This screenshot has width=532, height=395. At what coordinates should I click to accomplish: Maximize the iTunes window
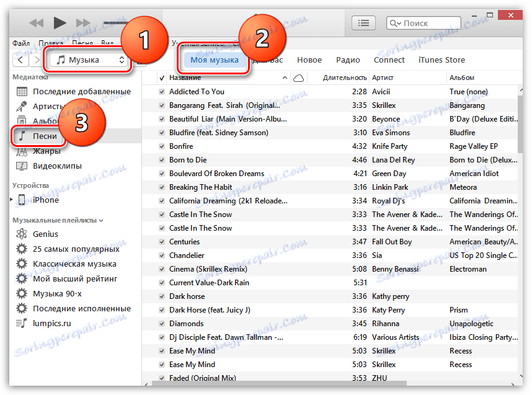coord(490,15)
